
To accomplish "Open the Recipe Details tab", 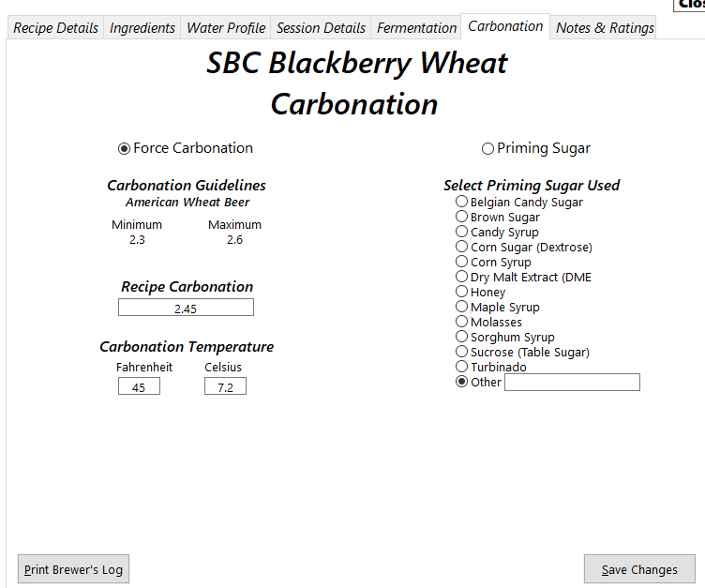I will pos(55,28).
